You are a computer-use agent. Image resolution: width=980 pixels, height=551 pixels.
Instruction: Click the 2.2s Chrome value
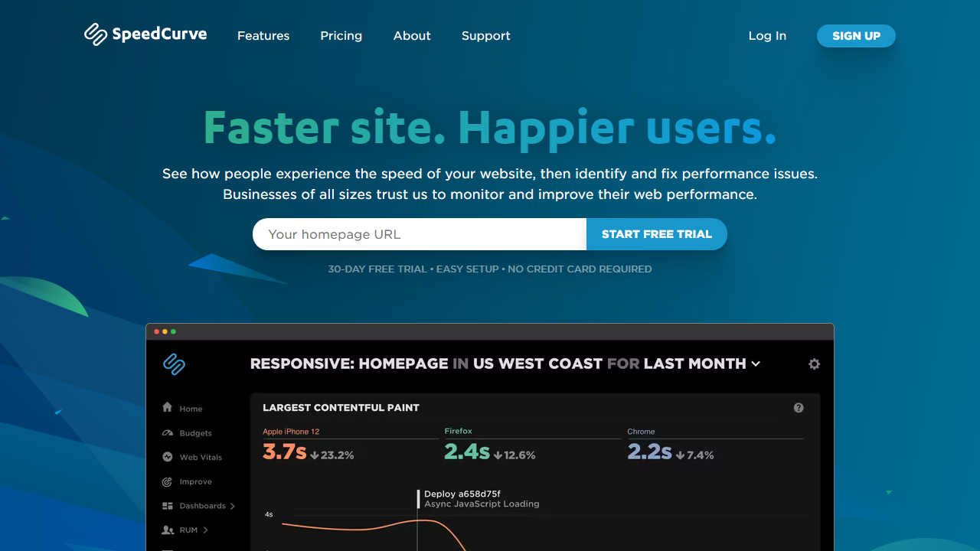click(649, 452)
